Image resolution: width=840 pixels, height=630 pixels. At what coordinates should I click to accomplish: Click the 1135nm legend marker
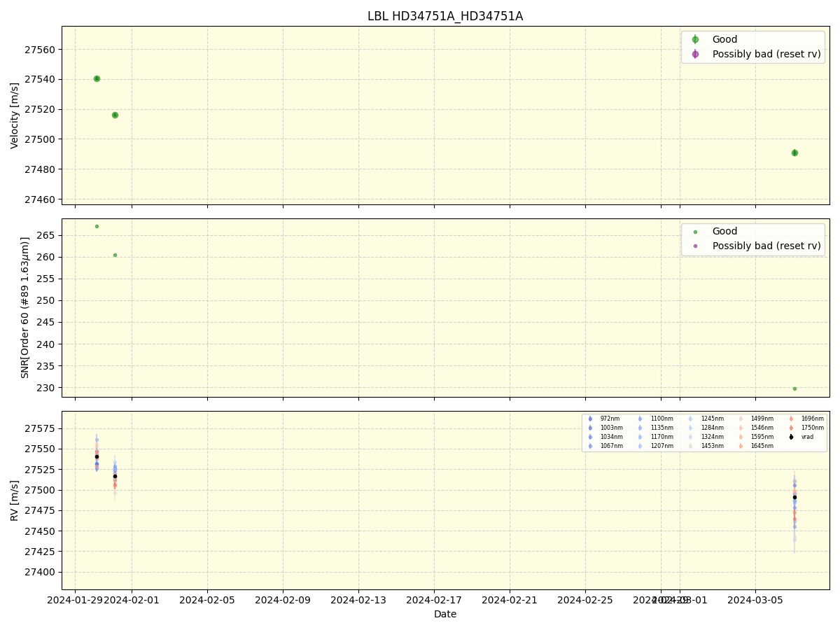pos(640,428)
